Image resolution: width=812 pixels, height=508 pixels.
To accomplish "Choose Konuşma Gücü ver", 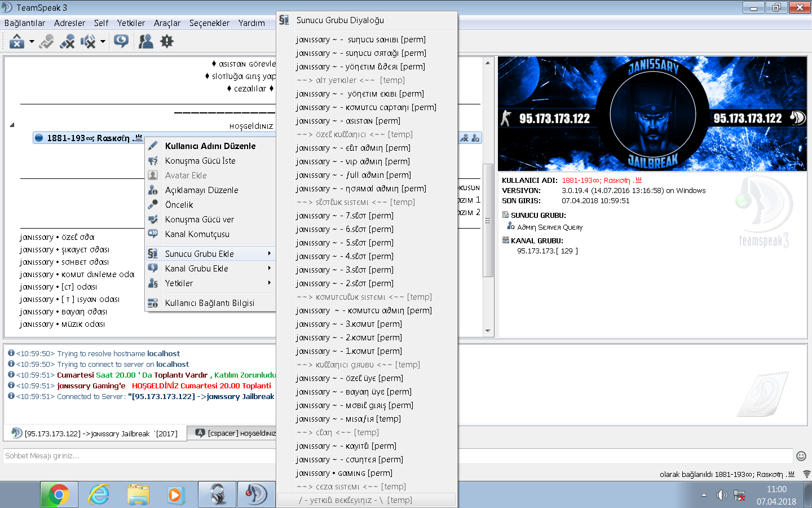I will tap(210, 220).
